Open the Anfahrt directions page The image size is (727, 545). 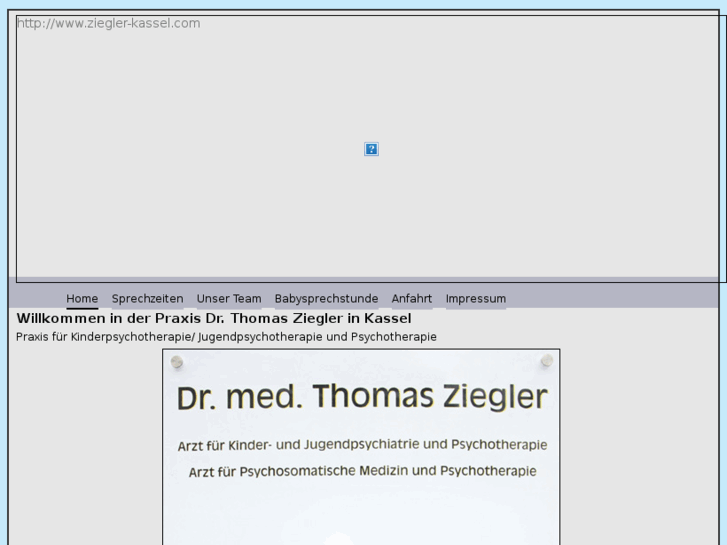[412, 299]
